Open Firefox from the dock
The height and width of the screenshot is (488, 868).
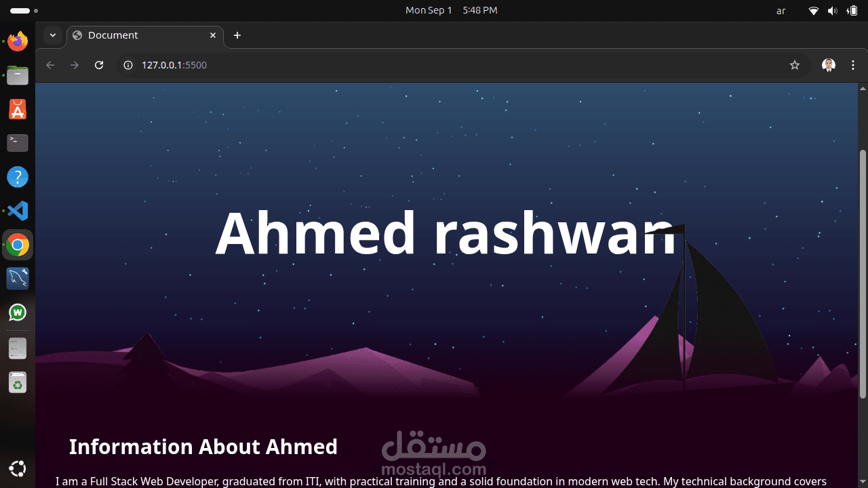coord(18,41)
